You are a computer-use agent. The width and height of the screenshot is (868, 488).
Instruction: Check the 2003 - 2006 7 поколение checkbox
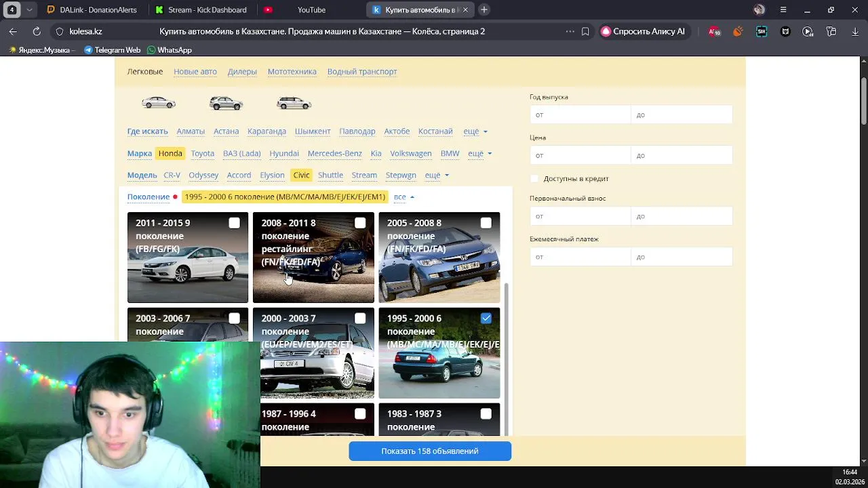point(234,319)
